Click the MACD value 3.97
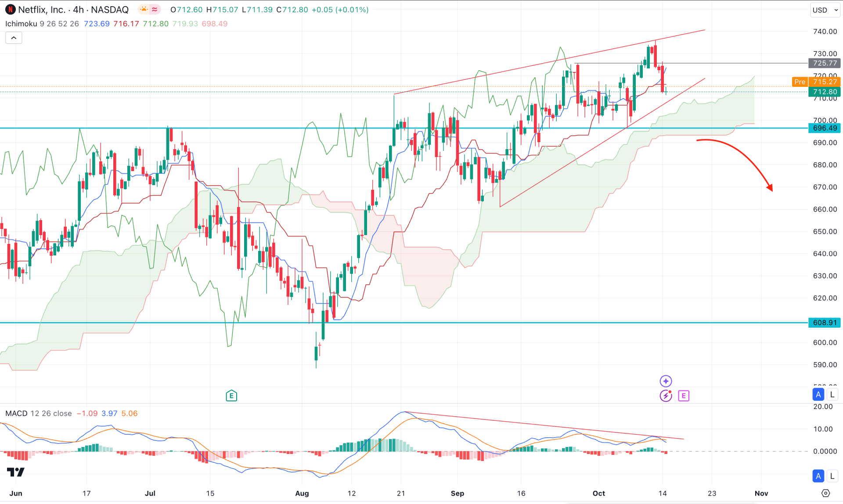Image resolution: width=843 pixels, height=504 pixels. (109, 413)
